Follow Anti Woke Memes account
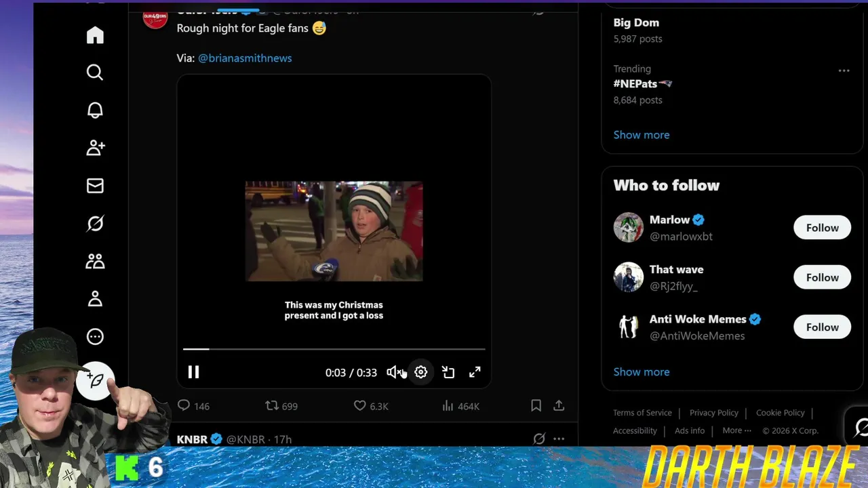This screenshot has height=488, width=868. pos(822,327)
